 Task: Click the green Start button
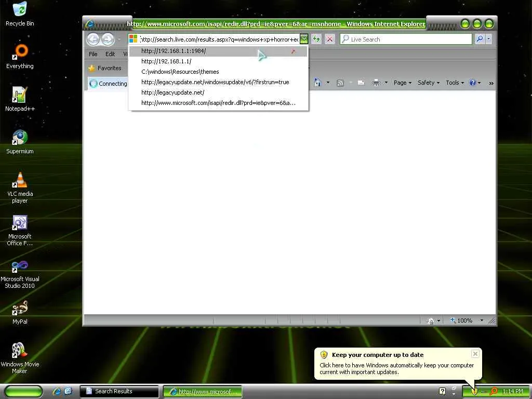coord(23,391)
